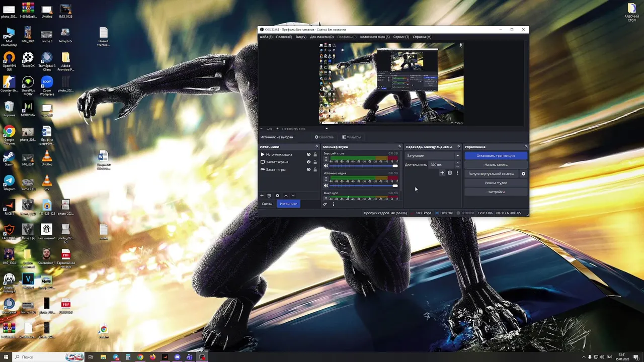This screenshot has height=362, width=644.
Task: Open source properties gear in Sources toolbar
Action: (x=277, y=196)
